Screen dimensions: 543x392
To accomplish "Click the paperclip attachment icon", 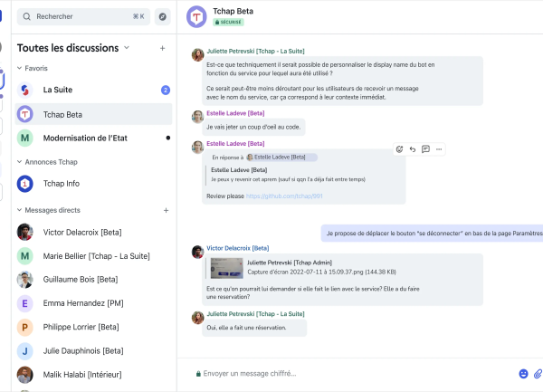I will [538, 373].
